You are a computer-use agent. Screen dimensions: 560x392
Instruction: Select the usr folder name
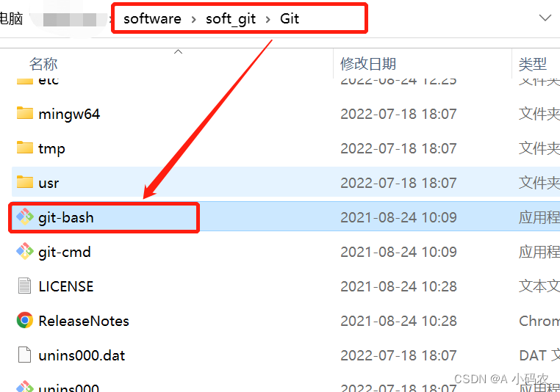(49, 183)
